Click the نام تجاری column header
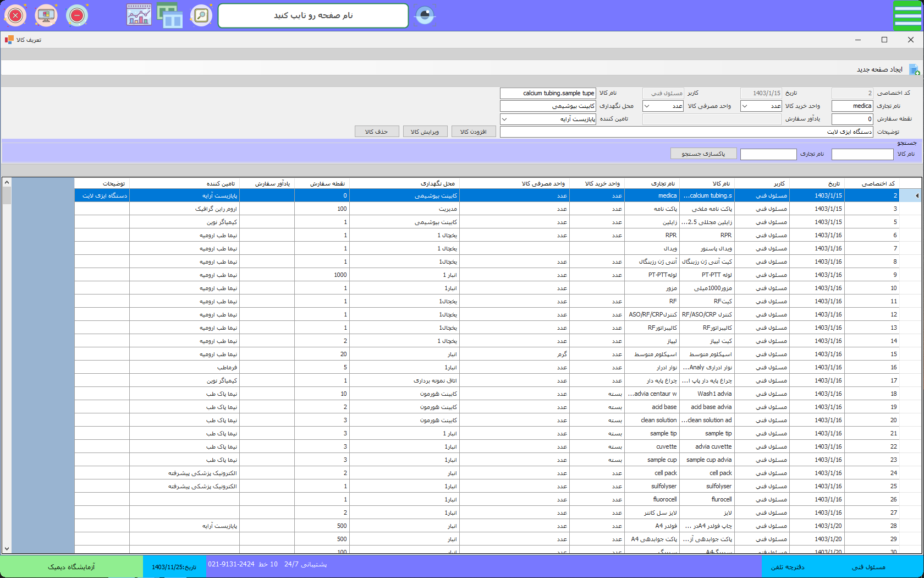 663,183
